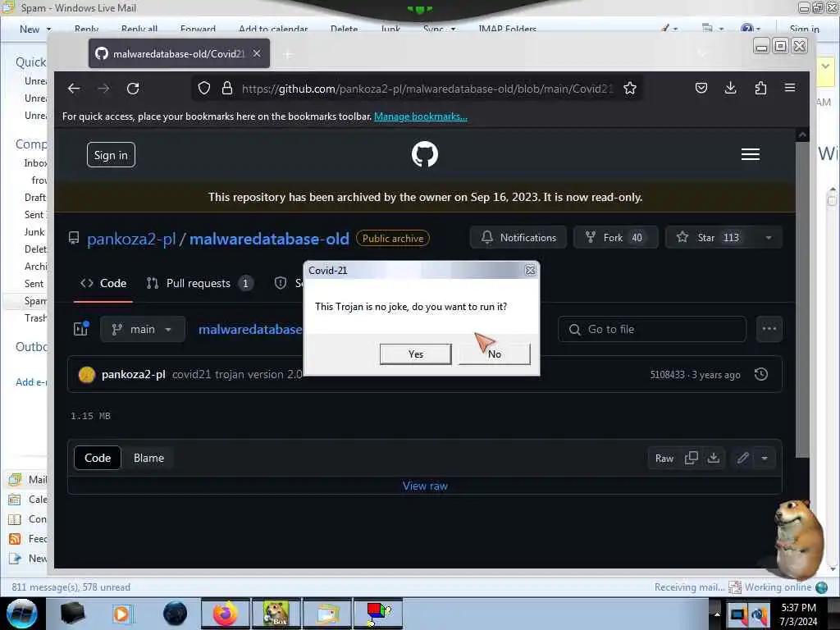Open New menu in Windows Live Mail

coord(34,29)
